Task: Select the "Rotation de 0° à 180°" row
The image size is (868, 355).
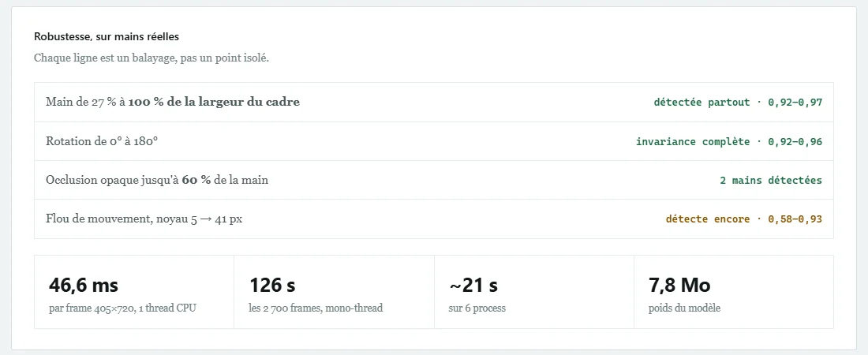Action: (x=433, y=141)
